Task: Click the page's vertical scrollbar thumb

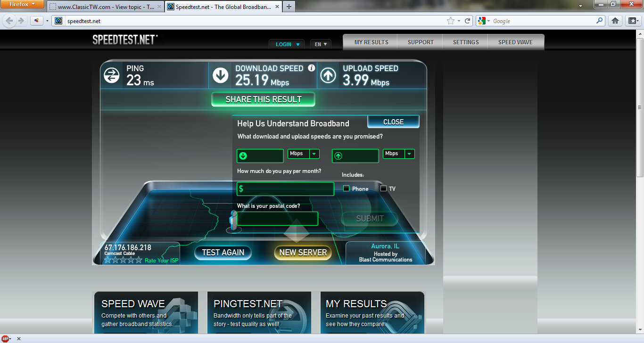Action: click(x=640, y=107)
